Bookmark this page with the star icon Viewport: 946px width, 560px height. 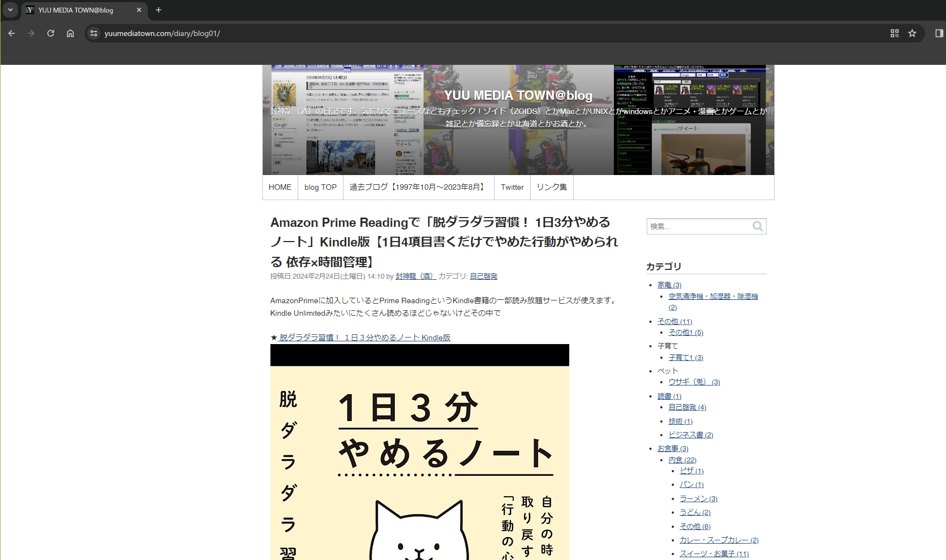[x=912, y=33]
